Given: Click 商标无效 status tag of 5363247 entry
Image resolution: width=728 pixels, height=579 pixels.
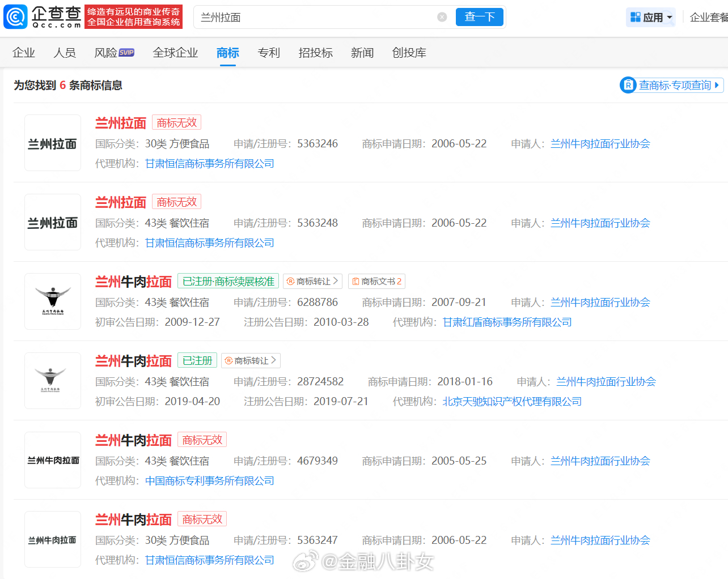Looking at the screenshot, I should click(202, 519).
